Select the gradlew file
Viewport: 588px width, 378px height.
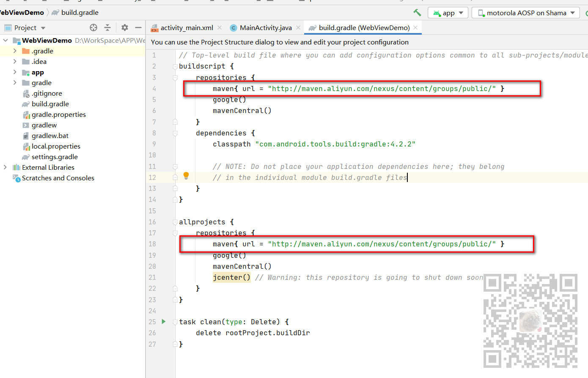click(44, 125)
